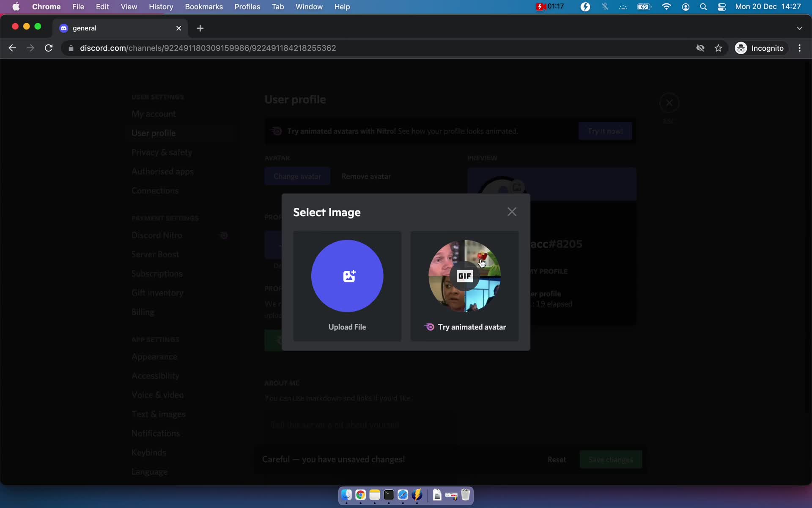Click the Discord Nitro settings icon
This screenshot has width=812, height=508.
[224, 235]
